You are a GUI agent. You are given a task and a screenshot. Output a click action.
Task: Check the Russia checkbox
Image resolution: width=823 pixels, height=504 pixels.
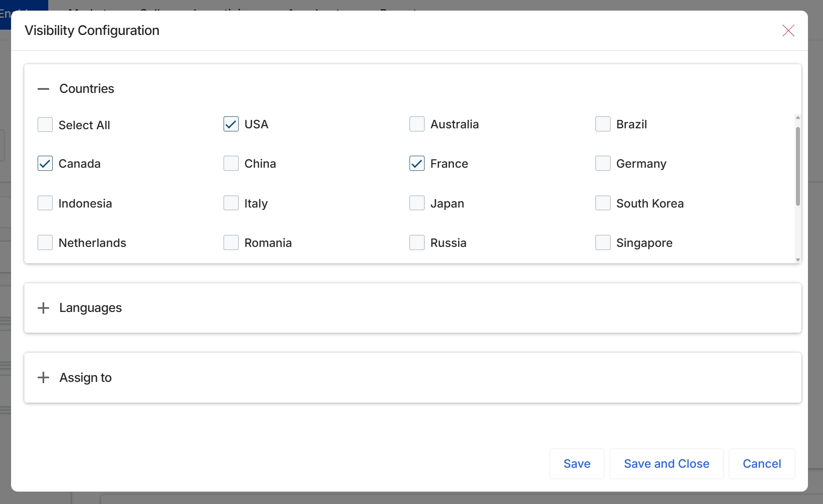click(417, 242)
